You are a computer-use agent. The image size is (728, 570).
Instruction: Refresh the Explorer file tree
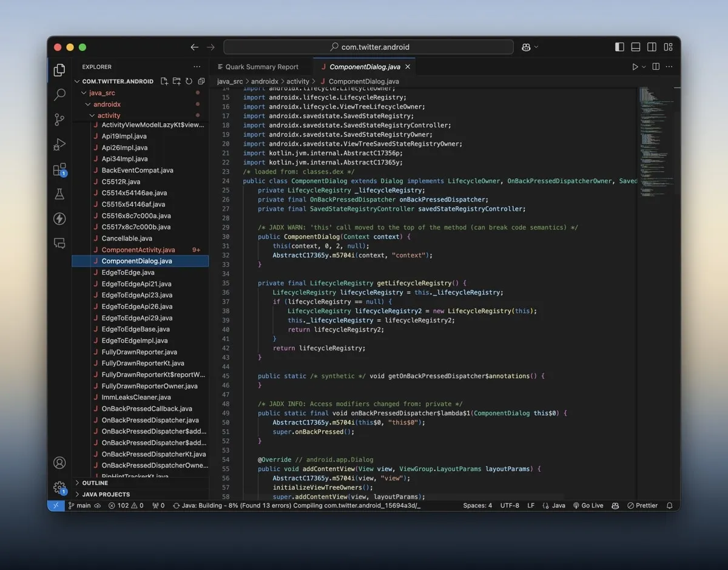[x=189, y=81]
